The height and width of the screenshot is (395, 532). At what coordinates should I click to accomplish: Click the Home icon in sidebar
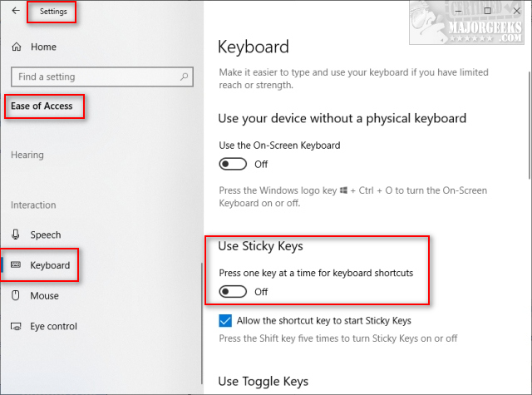click(17, 47)
